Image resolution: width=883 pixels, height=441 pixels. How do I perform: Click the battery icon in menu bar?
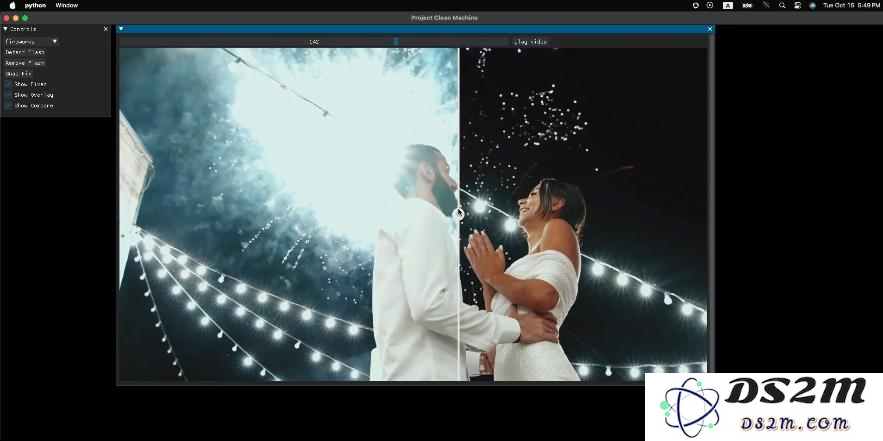[747, 5]
